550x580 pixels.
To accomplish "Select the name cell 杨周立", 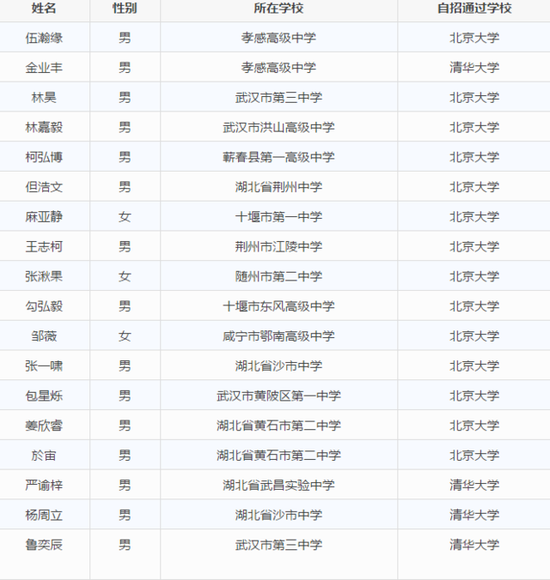I will 44,515.
